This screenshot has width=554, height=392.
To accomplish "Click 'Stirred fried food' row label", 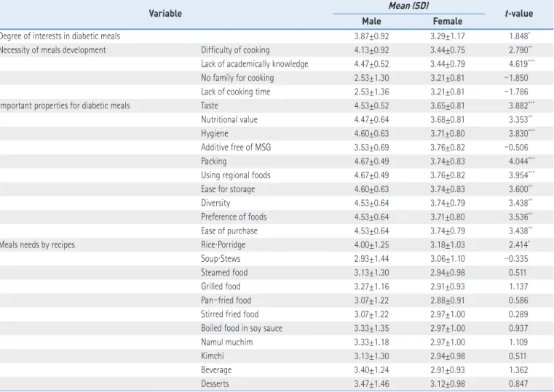I will 229,314.
